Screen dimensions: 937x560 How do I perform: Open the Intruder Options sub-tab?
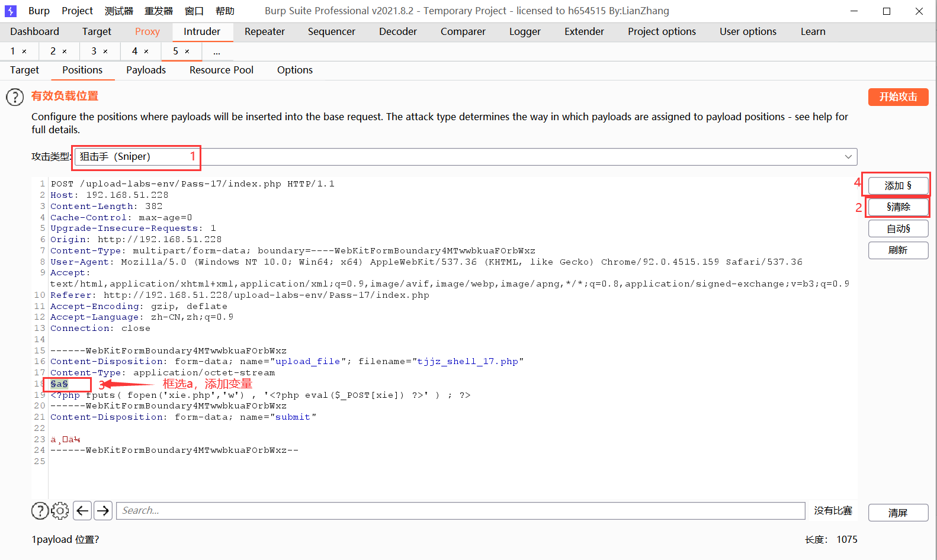pyautogui.click(x=295, y=70)
